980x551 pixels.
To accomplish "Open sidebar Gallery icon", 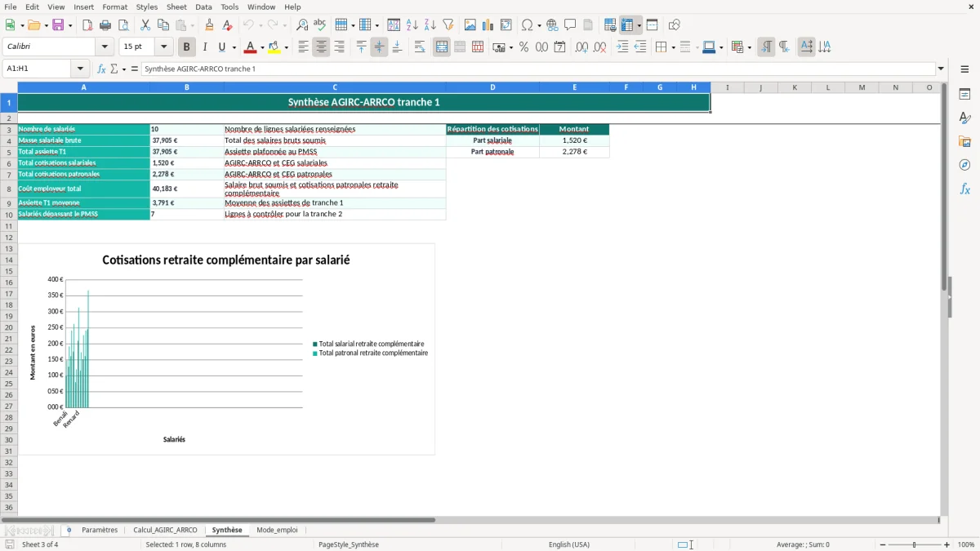I will tap(964, 141).
